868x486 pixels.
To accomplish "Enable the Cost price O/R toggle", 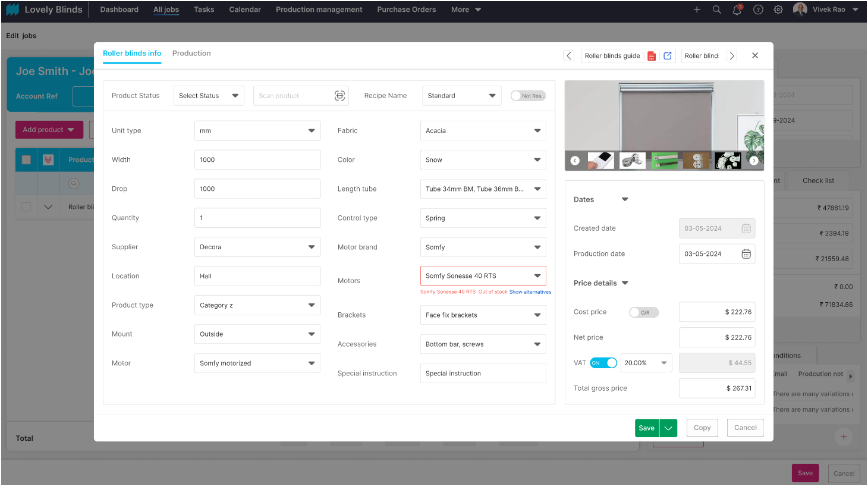I will coord(644,312).
